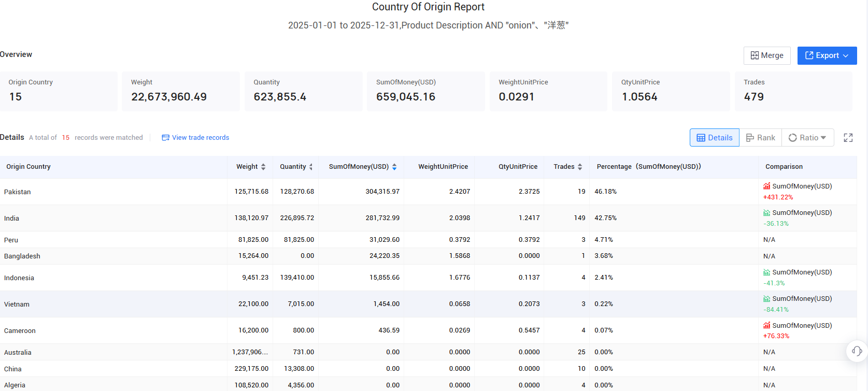Click Peru's SumOfMoney value 31,029.60

tap(385, 240)
